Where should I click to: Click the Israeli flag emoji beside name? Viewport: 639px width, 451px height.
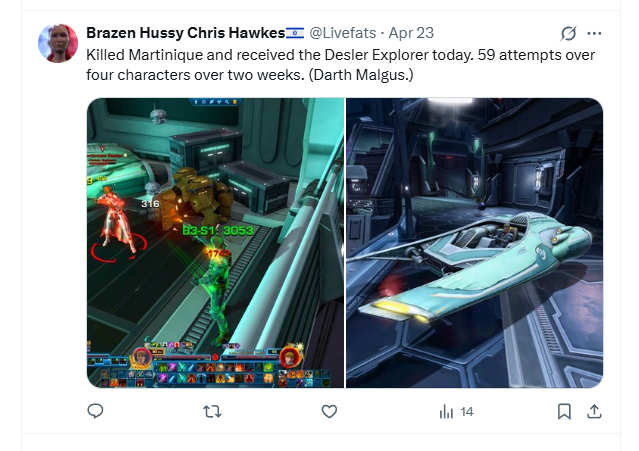295,33
